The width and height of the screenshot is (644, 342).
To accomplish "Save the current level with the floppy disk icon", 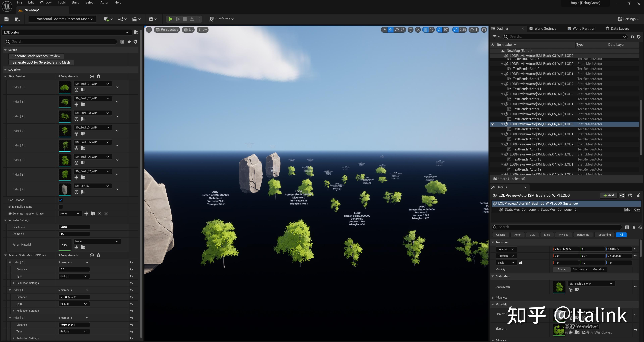I will pos(6,19).
